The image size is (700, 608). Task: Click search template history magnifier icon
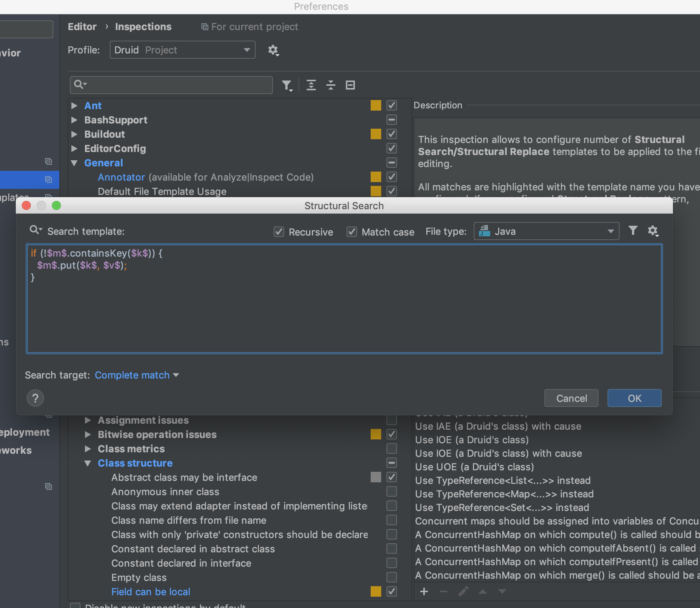pyautogui.click(x=36, y=230)
